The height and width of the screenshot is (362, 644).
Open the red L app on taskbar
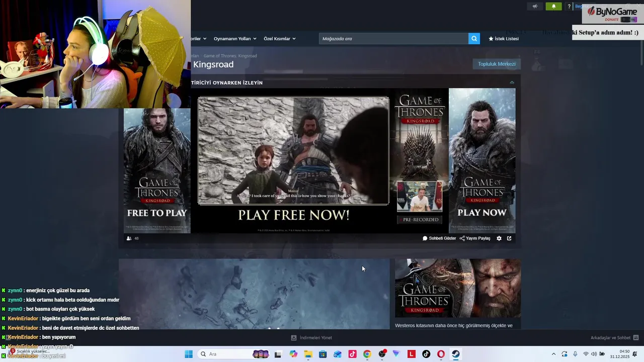(x=412, y=354)
